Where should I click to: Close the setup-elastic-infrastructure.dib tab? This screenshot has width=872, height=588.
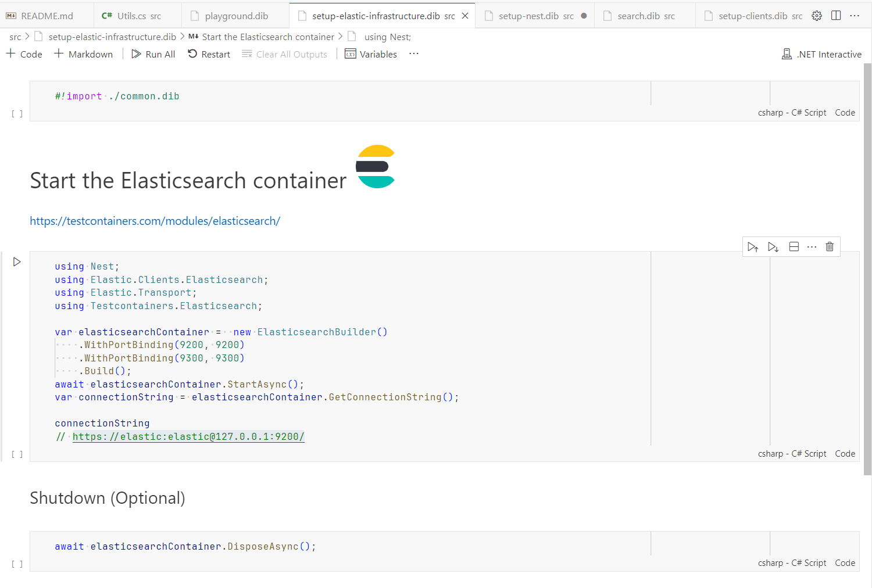click(465, 16)
